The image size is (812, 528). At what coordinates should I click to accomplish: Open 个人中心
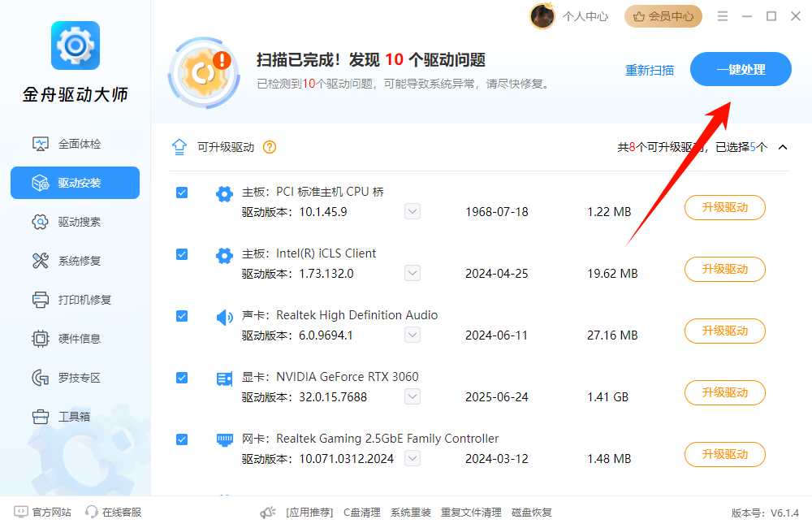pyautogui.click(x=585, y=16)
